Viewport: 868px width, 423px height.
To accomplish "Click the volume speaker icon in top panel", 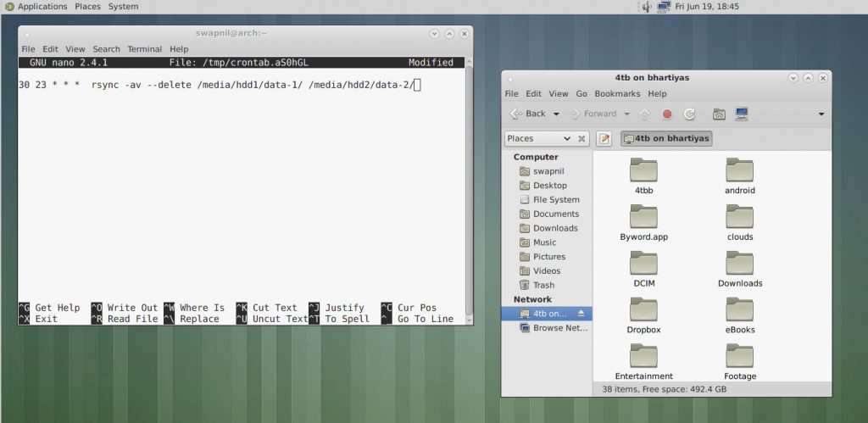I will coord(647,7).
